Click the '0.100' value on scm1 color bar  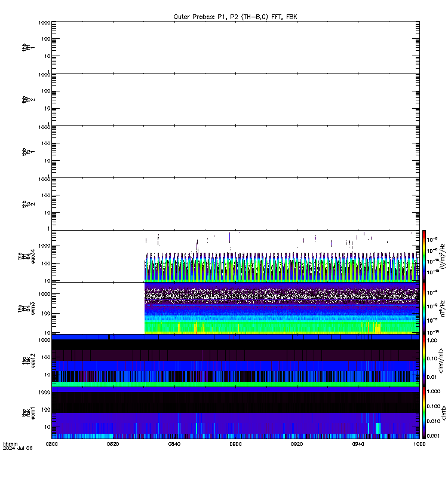(x=434, y=406)
